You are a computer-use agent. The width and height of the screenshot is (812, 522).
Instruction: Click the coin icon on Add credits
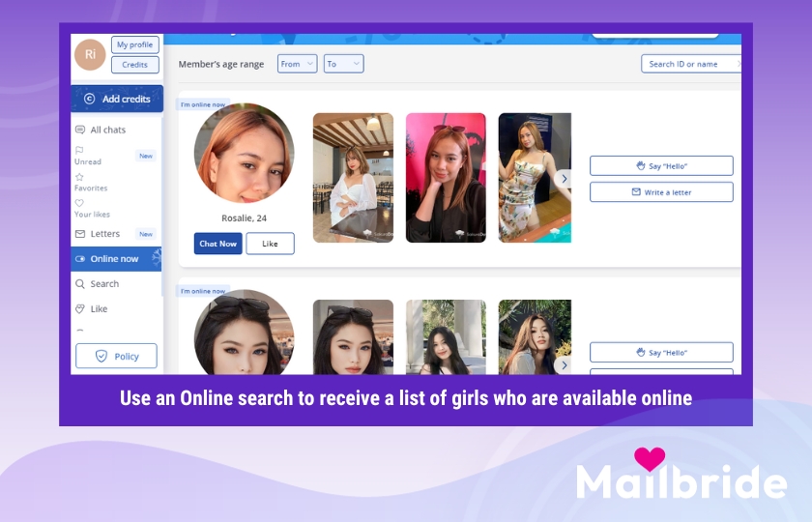click(x=89, y=99)
